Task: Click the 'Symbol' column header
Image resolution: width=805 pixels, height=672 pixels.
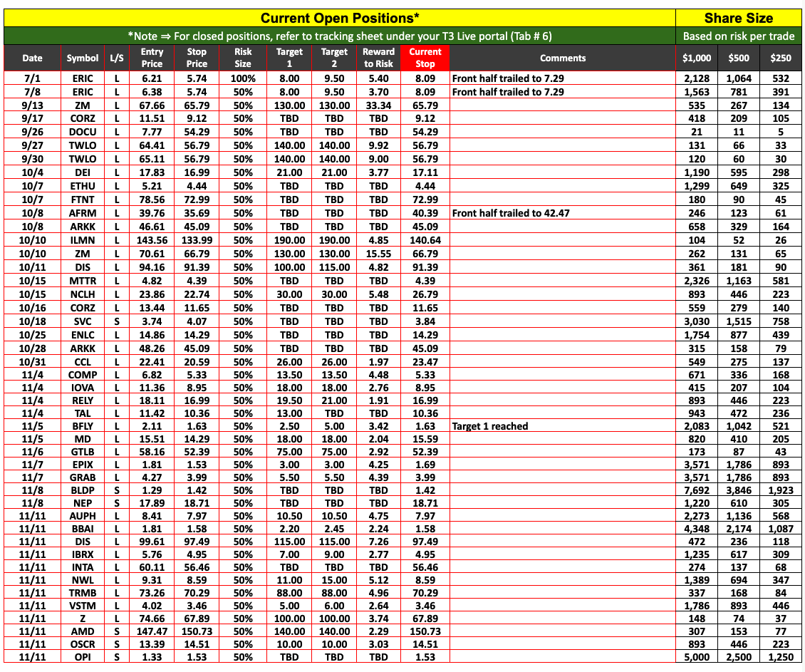Action: click(83, 58)
